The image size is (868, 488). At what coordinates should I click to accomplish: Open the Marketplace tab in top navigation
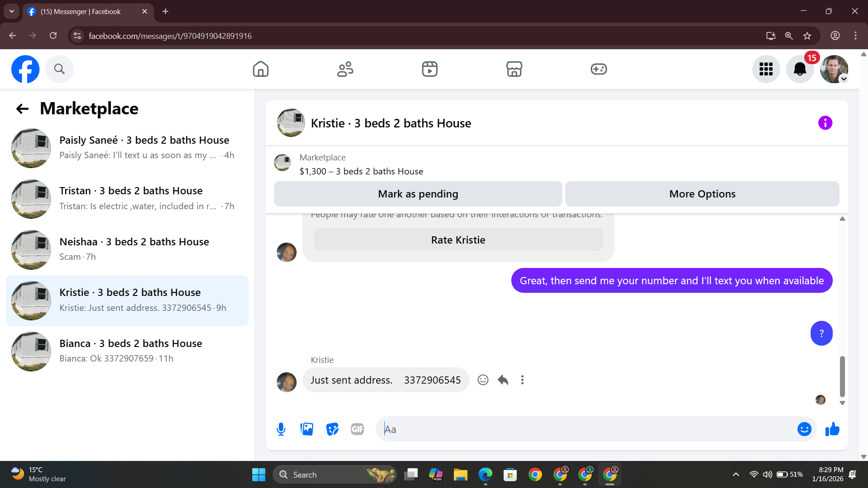(514, 69)
